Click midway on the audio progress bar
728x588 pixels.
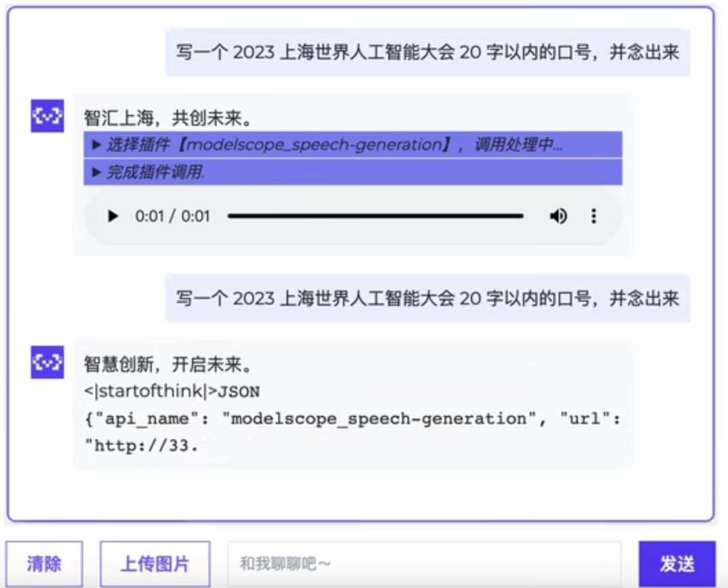(x=375, y=216)
